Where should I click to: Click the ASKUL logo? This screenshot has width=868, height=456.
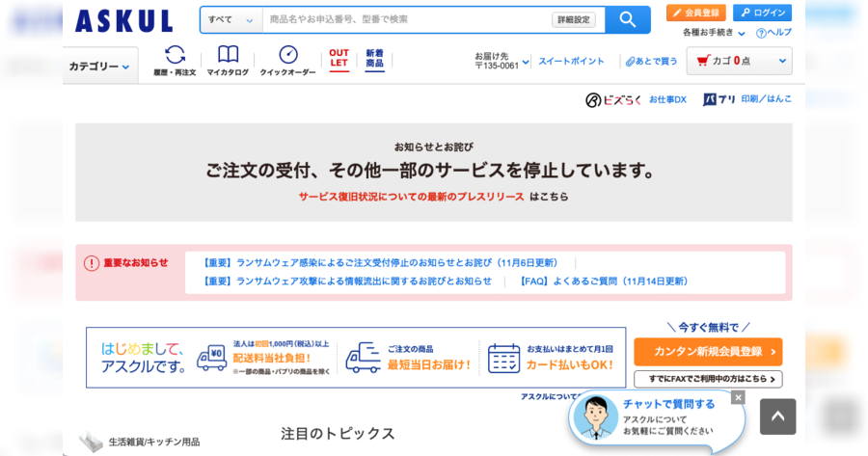(123, 20)
